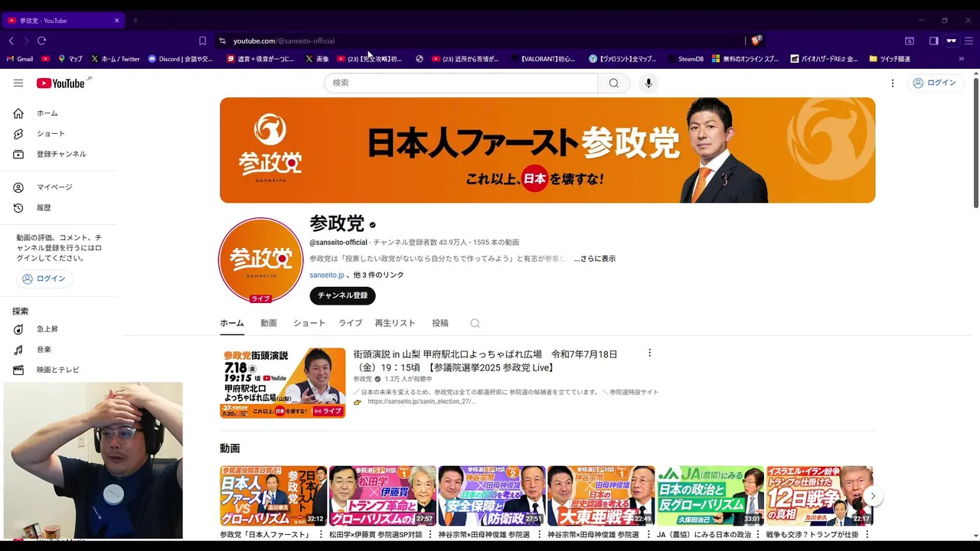This screenshot has height=551, width=980.
Task: Open the マップ bookmark
Action: coord(70,59)
